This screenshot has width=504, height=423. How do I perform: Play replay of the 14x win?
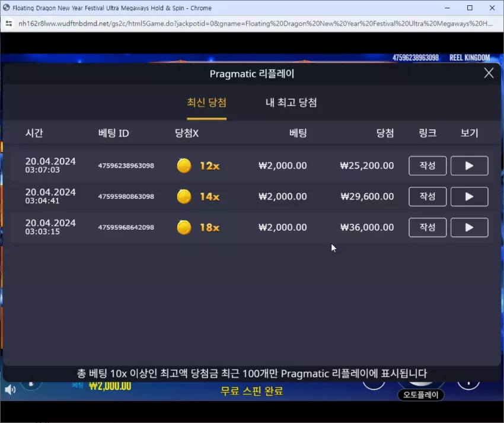469,196
